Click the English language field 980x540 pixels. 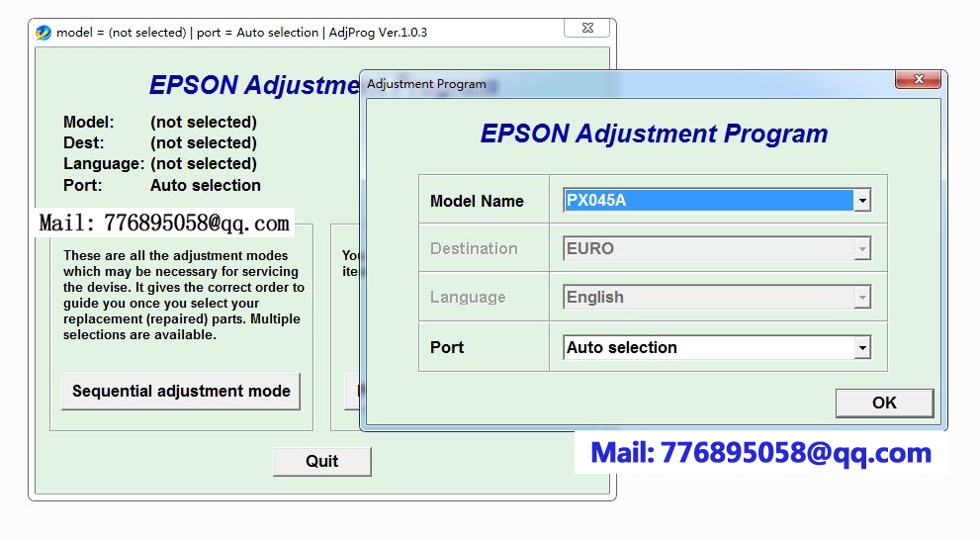pyautogui.click(x=707, y=298)
